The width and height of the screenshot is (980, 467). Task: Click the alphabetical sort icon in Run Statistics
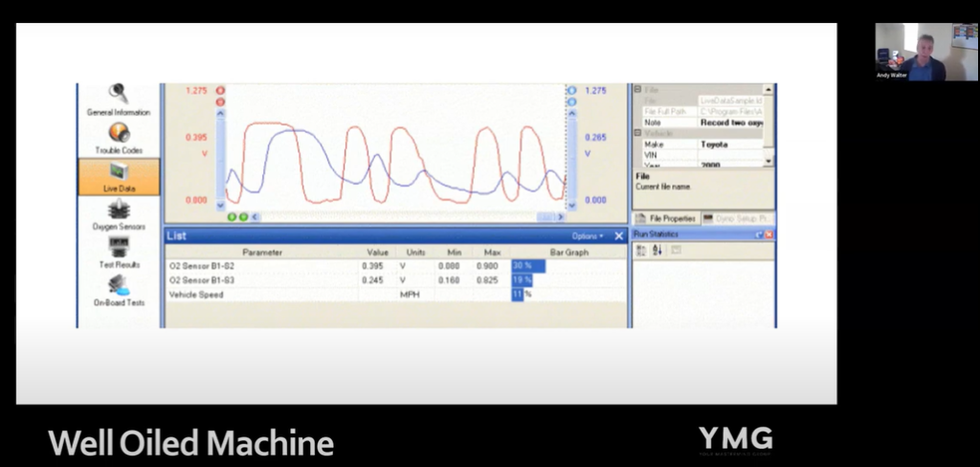[657, 251]
